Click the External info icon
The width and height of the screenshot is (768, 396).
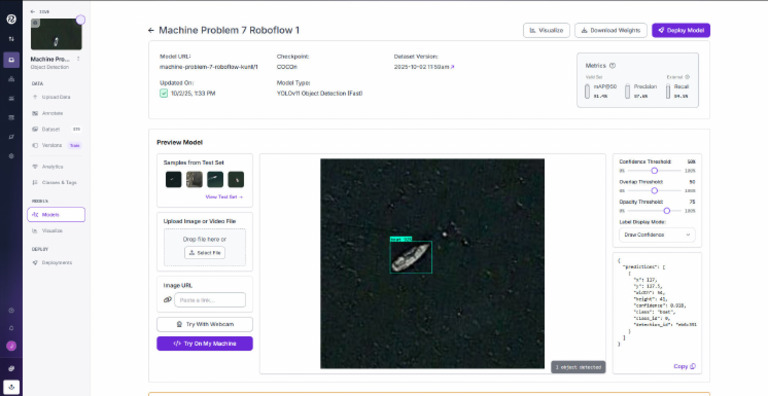(687, 77)
